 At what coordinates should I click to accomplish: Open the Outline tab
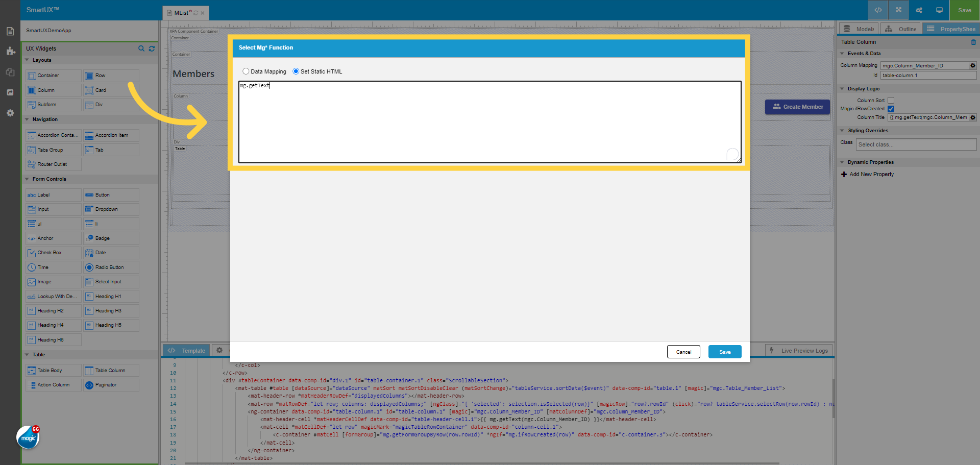point(900,29)
